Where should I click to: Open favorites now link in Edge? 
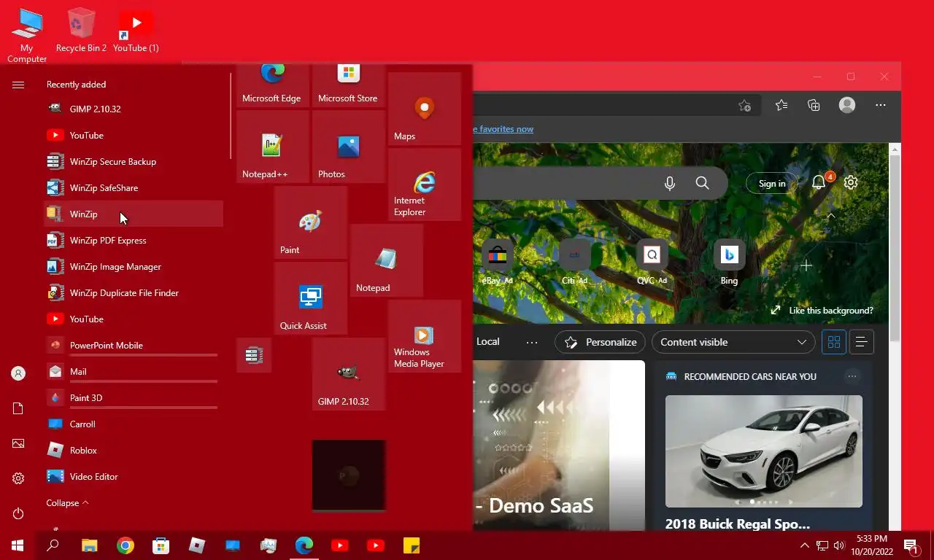tap(503, 129)
